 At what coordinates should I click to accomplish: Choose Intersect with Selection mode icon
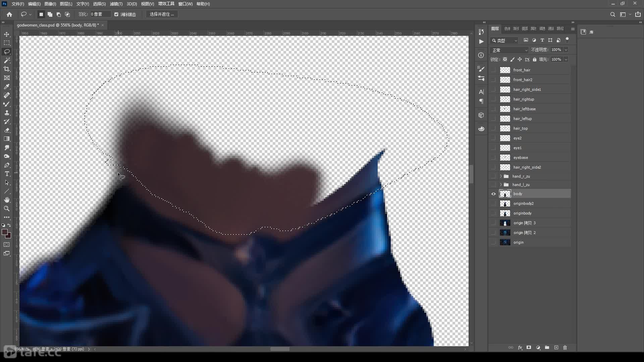point(67,14)
